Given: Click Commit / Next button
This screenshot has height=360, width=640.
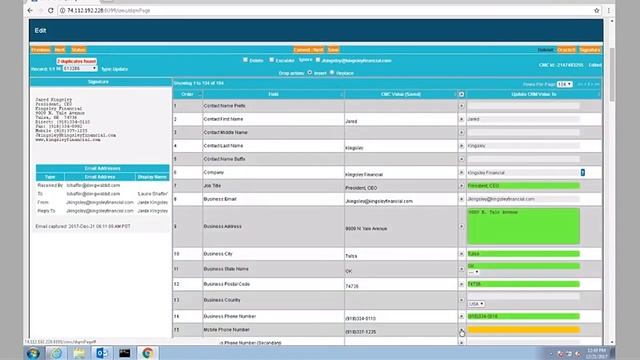Looking at the screenshot, I should [x=309, y=50].
